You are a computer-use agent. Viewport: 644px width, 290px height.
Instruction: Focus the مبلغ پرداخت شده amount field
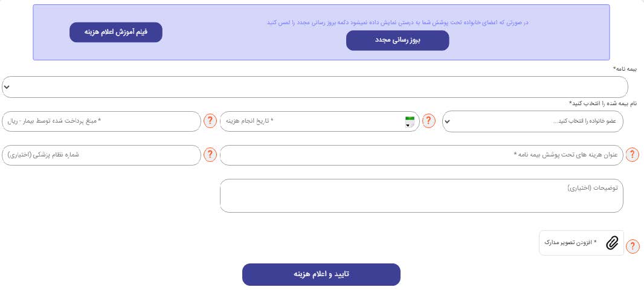click(x=101, y=121)
